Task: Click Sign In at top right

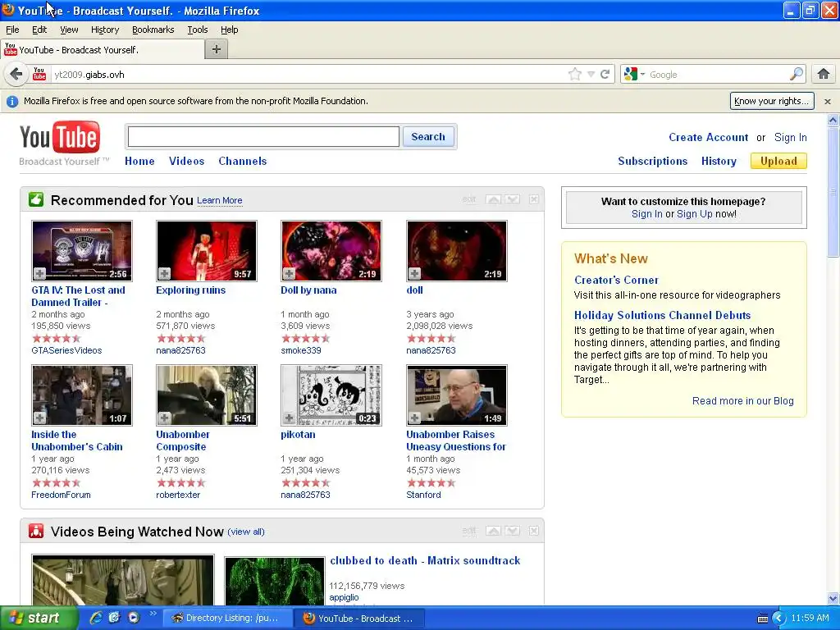Action: [790, 137]
